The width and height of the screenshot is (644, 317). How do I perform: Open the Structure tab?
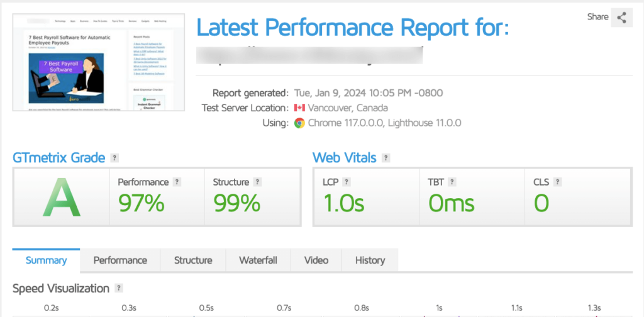[x=193, y=260]
